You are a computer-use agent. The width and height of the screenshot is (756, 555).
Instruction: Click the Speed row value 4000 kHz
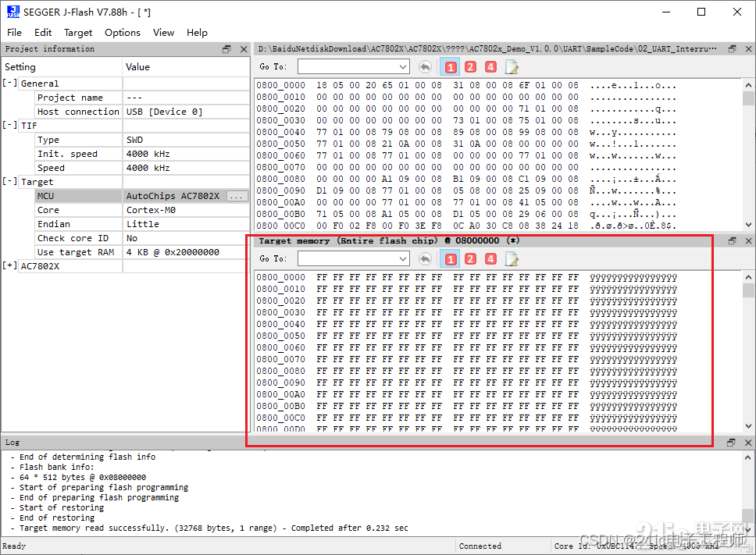148,168
